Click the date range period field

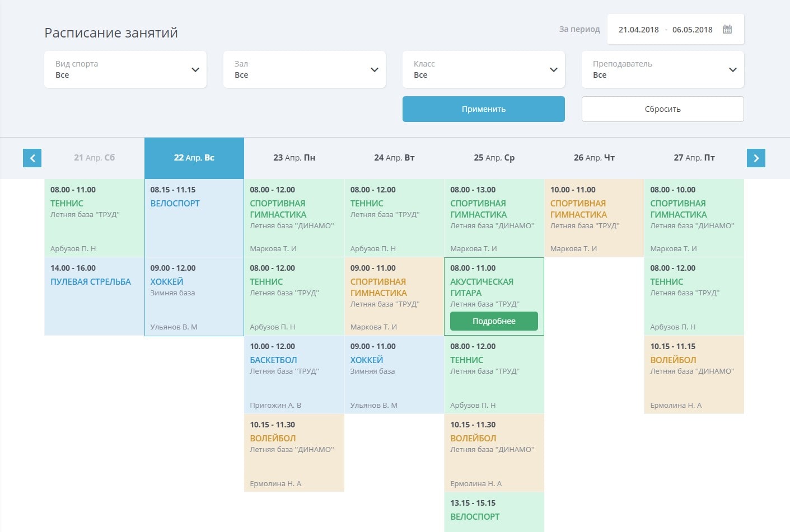coord(665,30)
